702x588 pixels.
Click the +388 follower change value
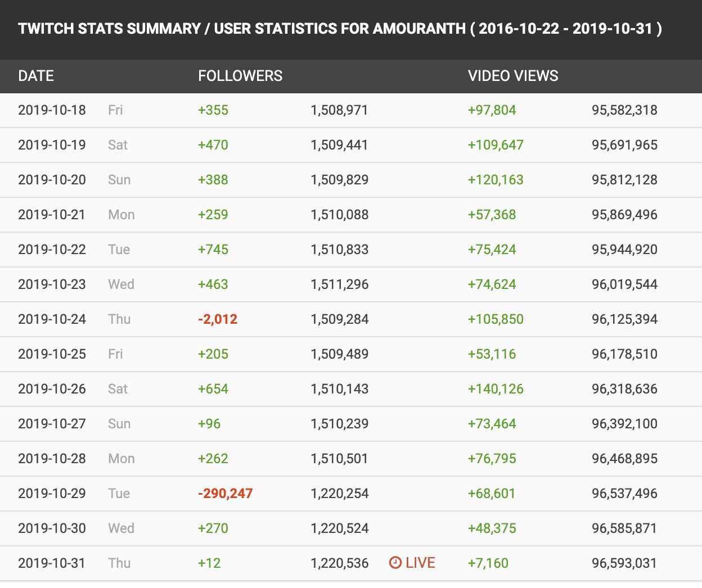point(213,180)
